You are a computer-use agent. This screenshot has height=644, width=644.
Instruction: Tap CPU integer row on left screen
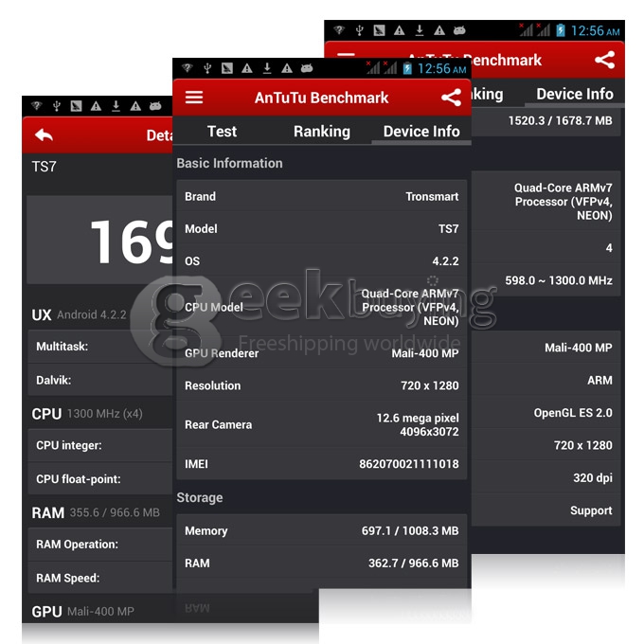100,445
